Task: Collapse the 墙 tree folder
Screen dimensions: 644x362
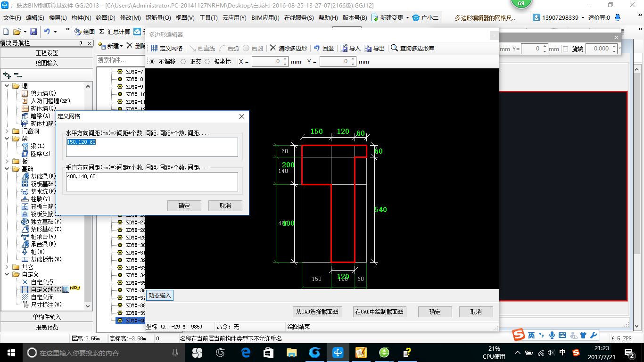Action: 7,86
